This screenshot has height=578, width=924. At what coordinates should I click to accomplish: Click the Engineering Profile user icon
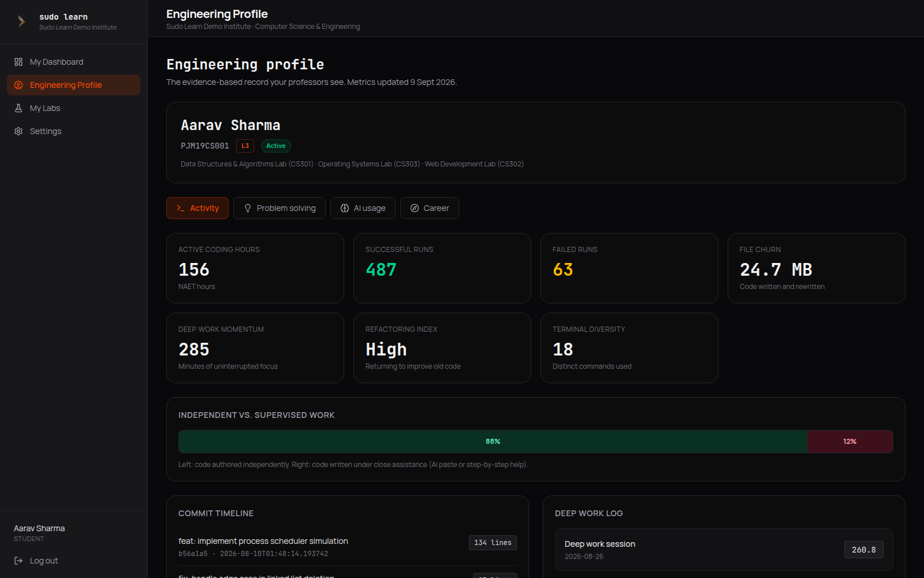tap(18, 85)
